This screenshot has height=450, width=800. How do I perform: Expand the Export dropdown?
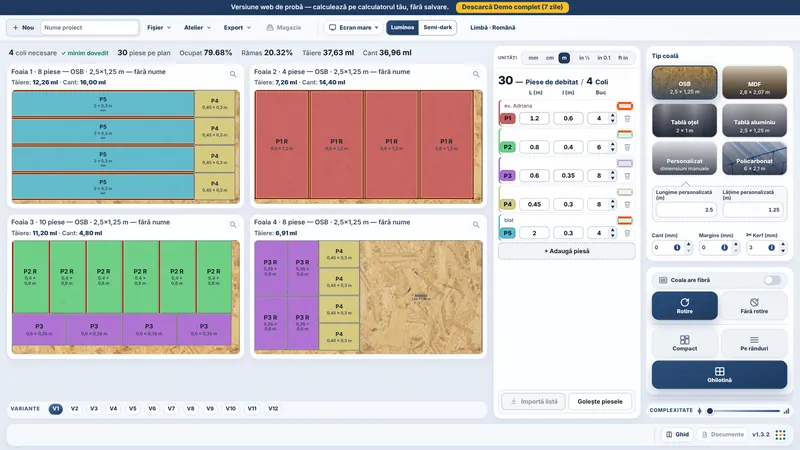point(237,28)
